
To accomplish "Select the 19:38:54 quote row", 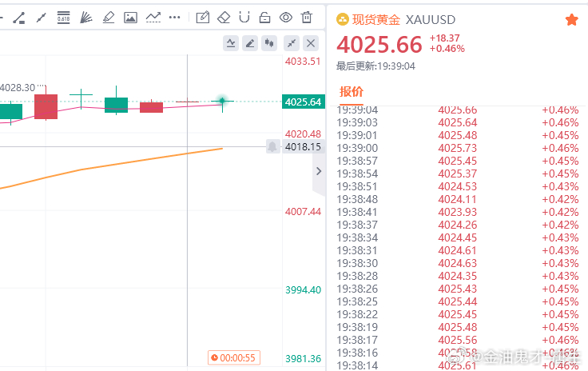I will pyautogui.click(x=458, y=174).
